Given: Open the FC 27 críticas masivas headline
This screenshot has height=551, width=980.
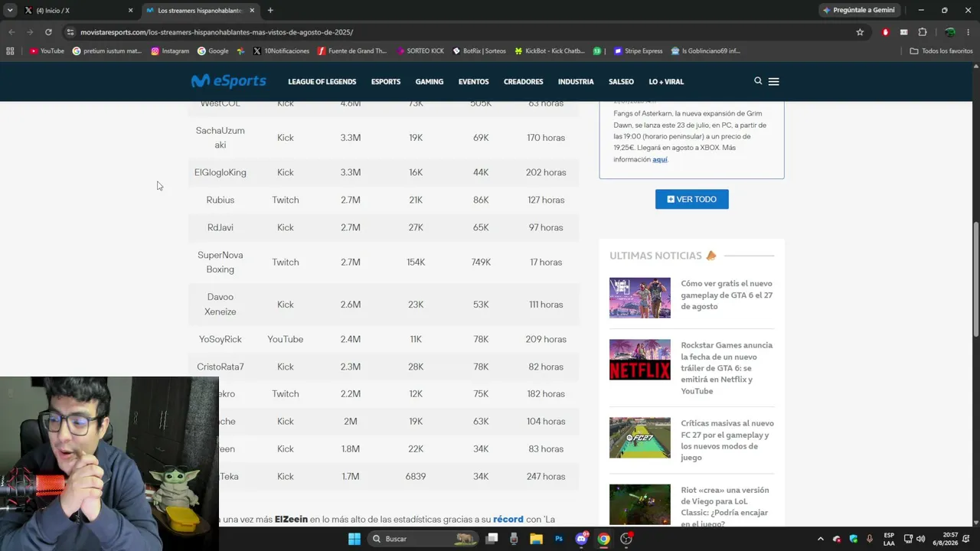Looking at the screenshot, I should 727,440.
